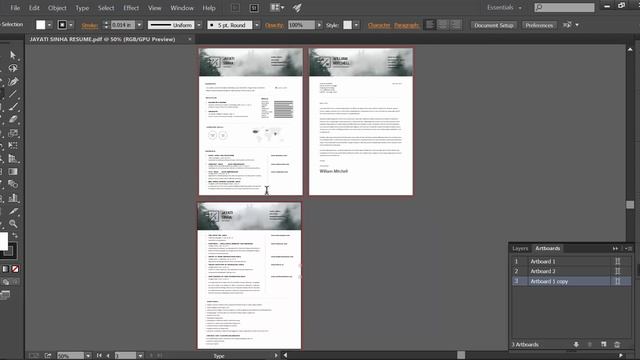Select the Paintbrush tool
Image resolution: width=640 pixels, height=360 pixels.
[x=13, y=107]
